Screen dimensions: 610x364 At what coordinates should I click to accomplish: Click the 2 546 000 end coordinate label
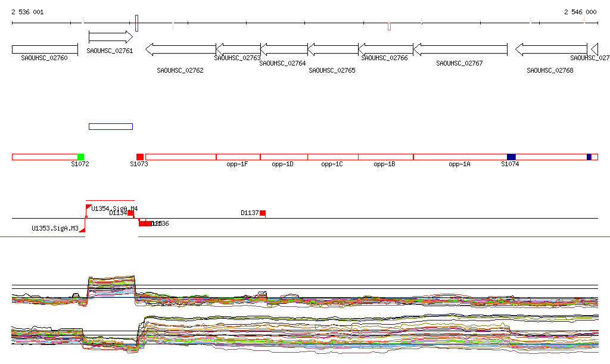pyautogui.click(x=580, y=12)
